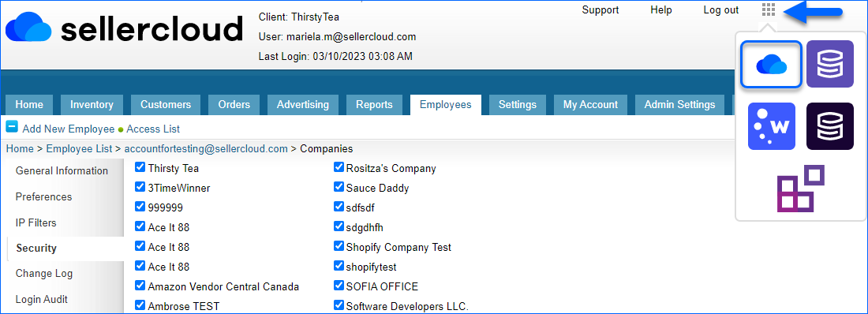The image size is (868, 314).
Task: Toggle the sdgdhfh checkbox
Action: [x=339, y=226]
